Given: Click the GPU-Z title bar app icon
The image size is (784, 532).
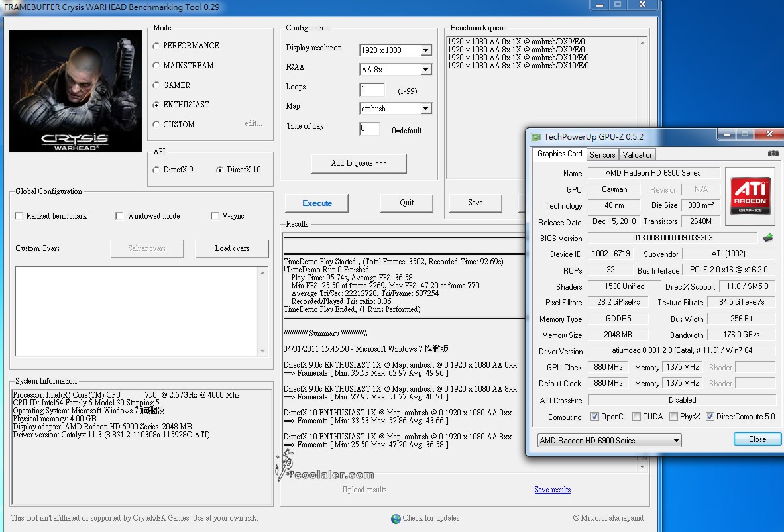Looking at the screenshot, I should [x=536, y=136].
